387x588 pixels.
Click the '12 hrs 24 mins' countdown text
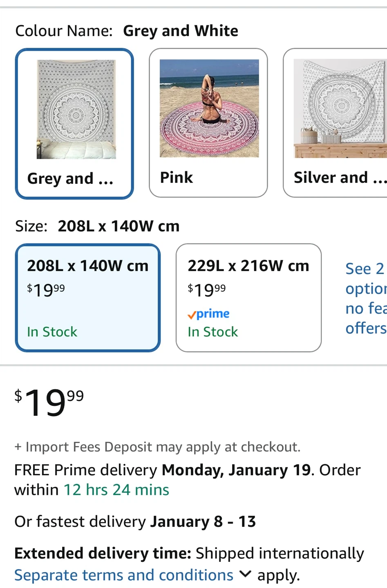pos(116,490)
